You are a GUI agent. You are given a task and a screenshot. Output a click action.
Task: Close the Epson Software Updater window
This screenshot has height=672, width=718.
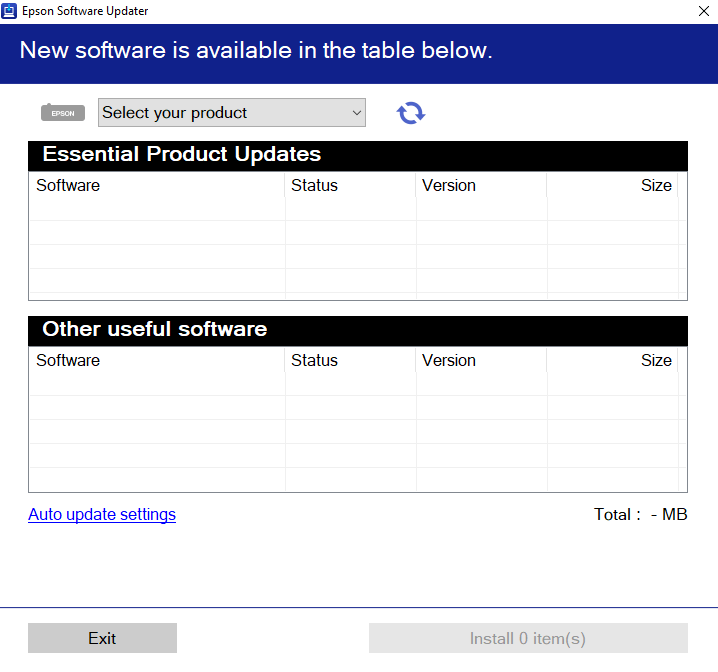click(704, 11)
